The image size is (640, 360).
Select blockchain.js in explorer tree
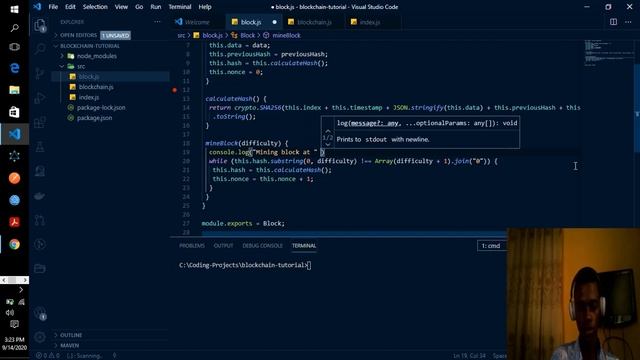[96, 87]
